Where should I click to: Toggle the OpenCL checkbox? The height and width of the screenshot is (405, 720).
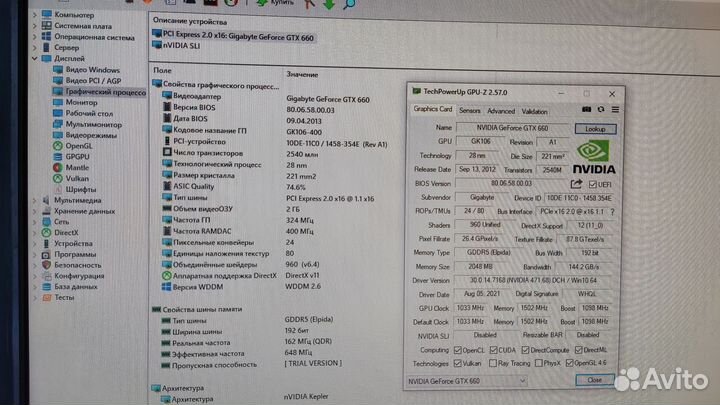[457, 350]
